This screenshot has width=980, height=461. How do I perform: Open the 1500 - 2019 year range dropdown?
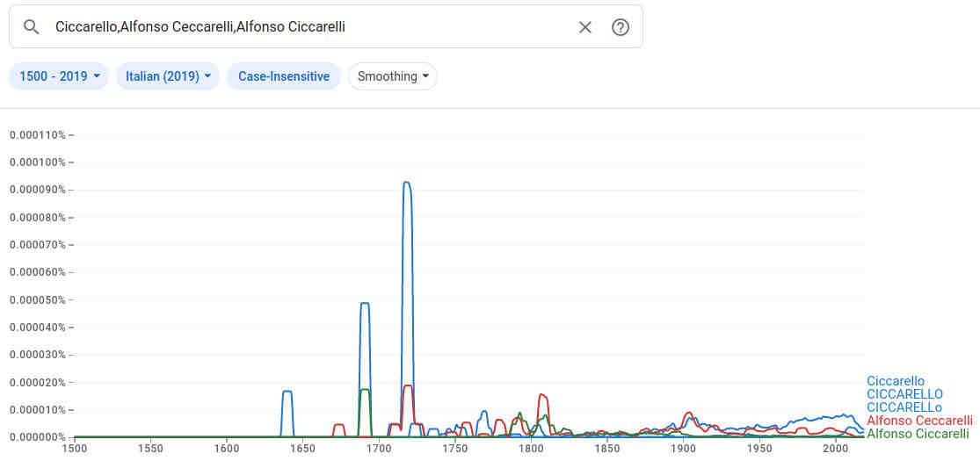click(x=59, y=76)
